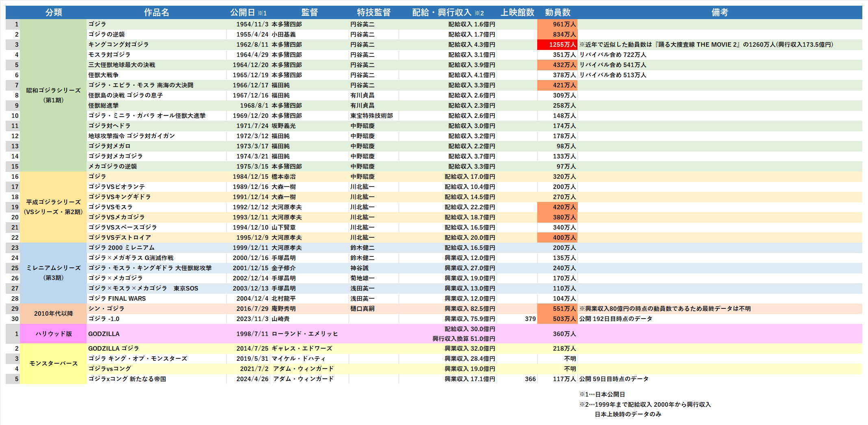Select the pink ハリウッド版 category cell
This screenshot has height=425, width=868.
click(53, 334)
